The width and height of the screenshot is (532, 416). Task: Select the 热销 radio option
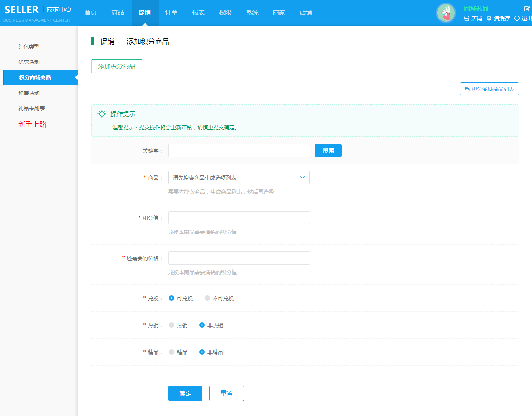click(x=172, y=325)
